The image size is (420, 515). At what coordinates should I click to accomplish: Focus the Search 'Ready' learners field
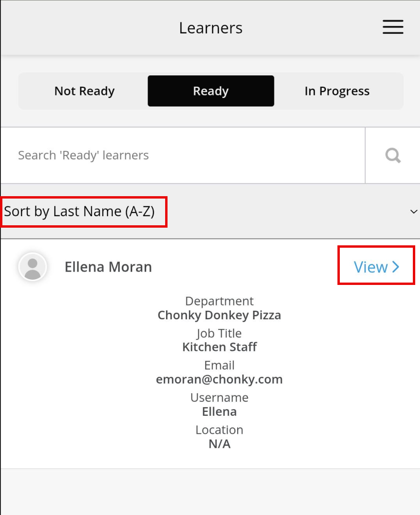pos(181,156)
